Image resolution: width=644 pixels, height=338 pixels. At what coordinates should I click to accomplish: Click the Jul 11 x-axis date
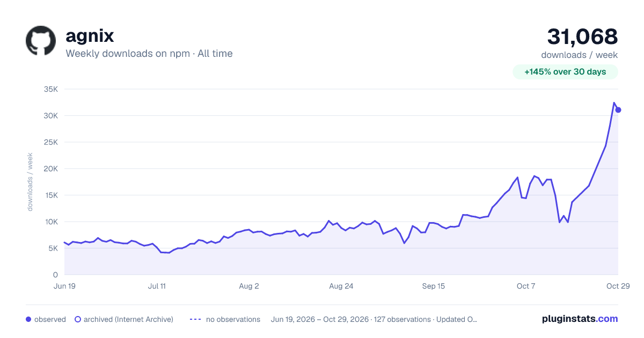coord(157,286)
